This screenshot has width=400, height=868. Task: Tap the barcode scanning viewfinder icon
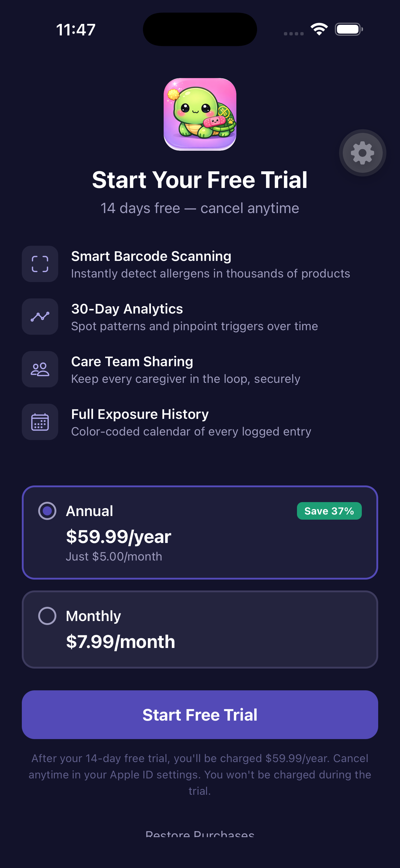[x=40, y=264]
